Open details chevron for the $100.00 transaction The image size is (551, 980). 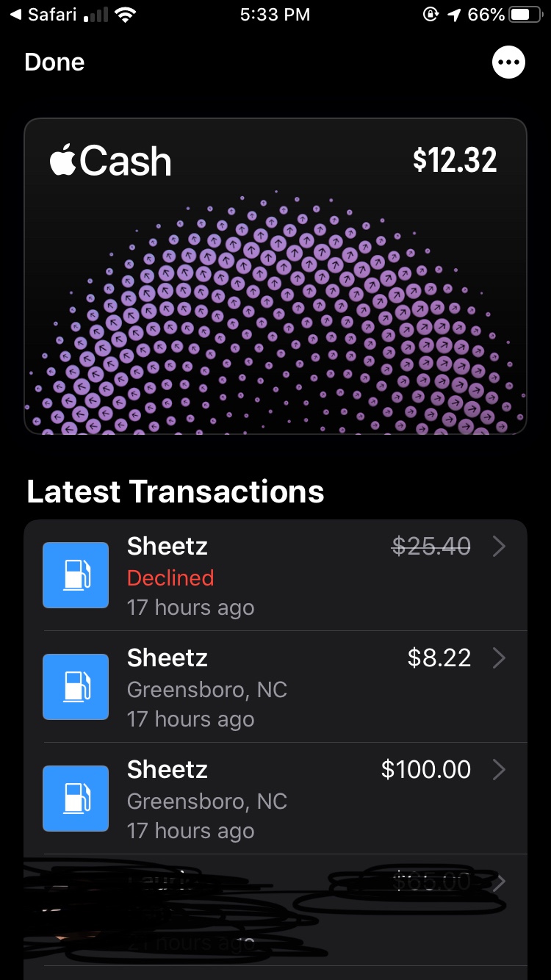point(499,769)
